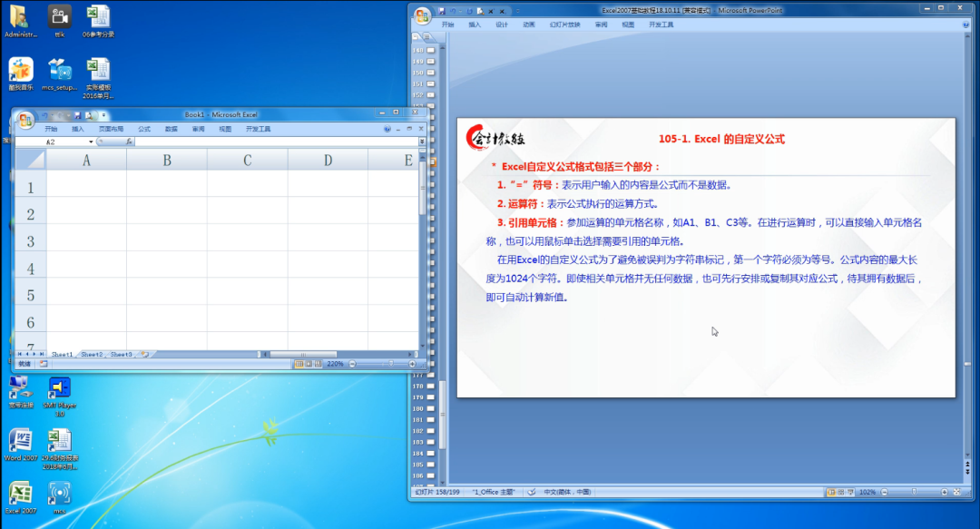Image resolution: width=980 pixels, height=529 pixels.
Task: Click spell check icon in PowerPoint status bar
Action: (531, 492)
